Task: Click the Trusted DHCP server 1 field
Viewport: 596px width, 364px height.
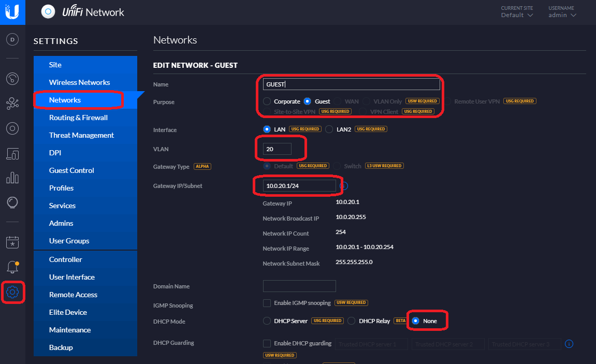Action: [371, 344]
